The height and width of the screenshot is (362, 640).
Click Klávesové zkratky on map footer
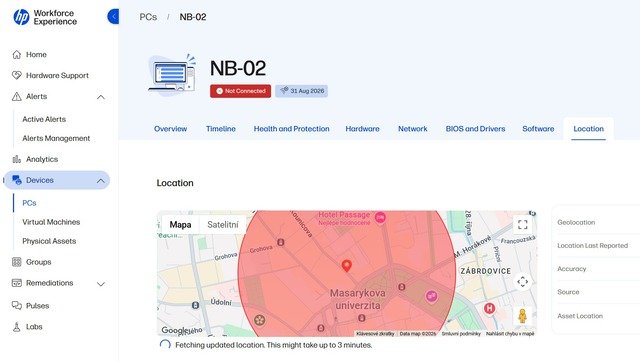click(375, 334)
